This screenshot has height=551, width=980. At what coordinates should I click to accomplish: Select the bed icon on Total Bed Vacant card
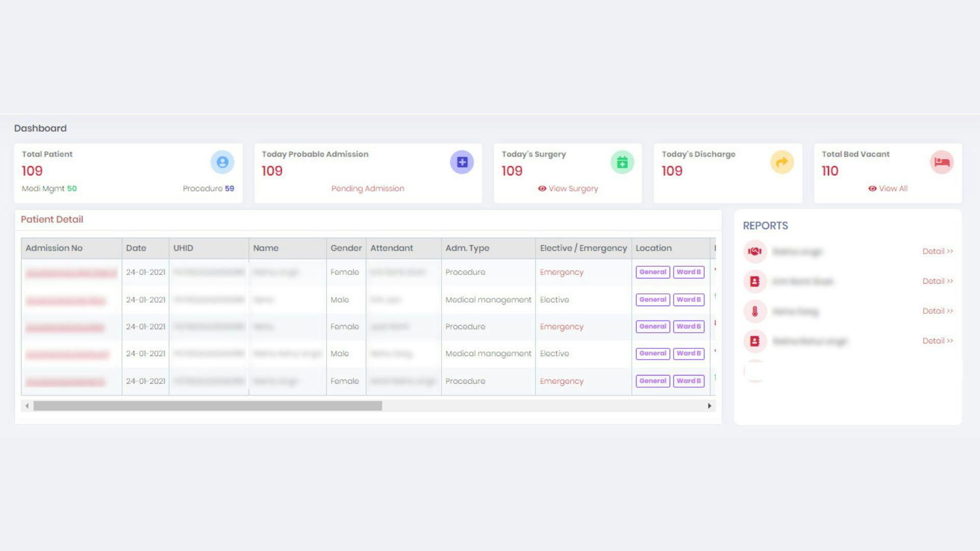pos(942,162)
